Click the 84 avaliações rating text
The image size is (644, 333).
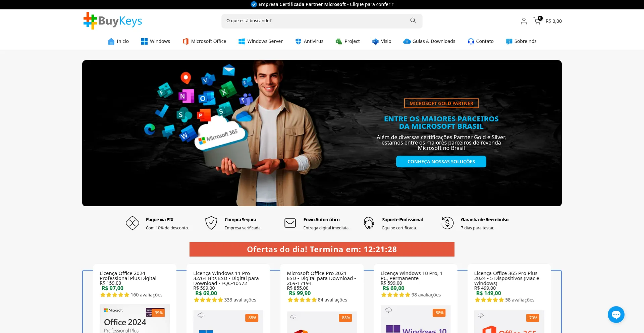point(332,300)
